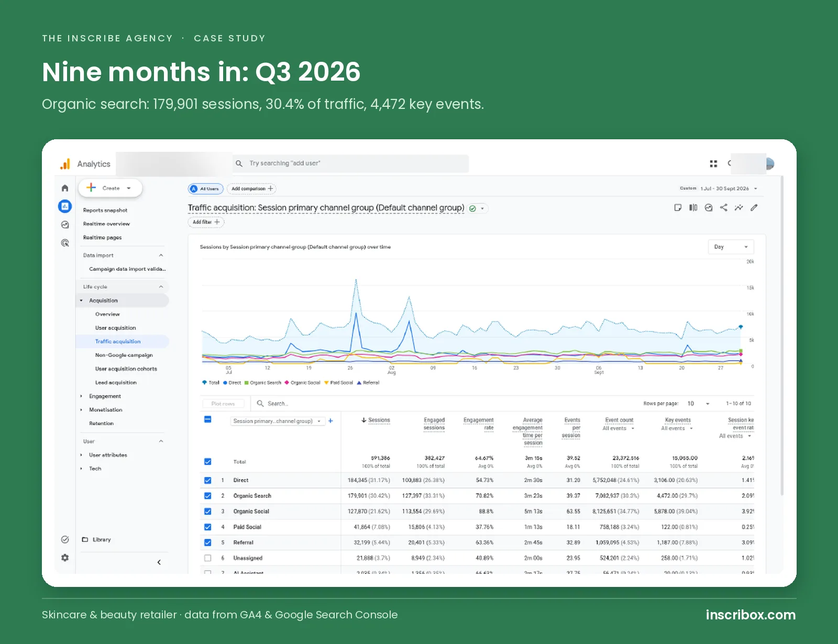This screenshot has width=838, height=644.
Task: Click Add comparison button
Action: 252,189
